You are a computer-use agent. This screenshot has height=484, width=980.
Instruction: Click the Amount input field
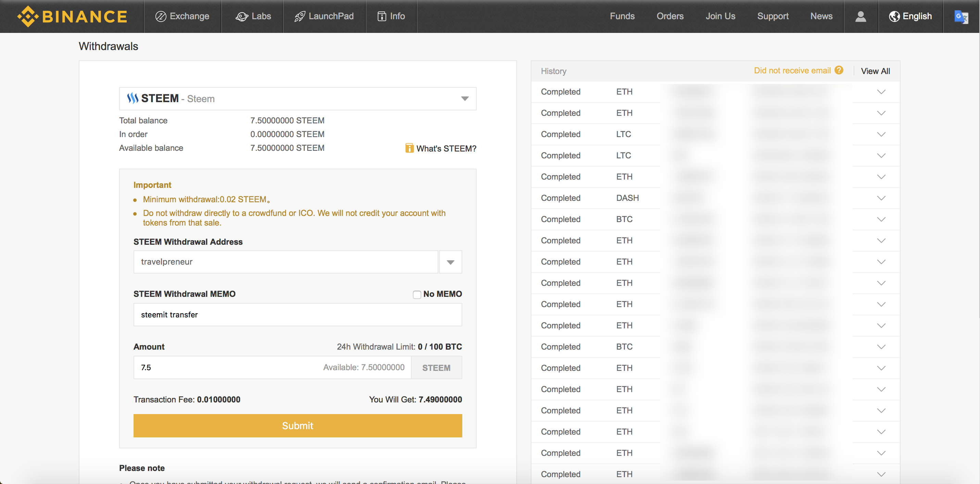[228, 367]
